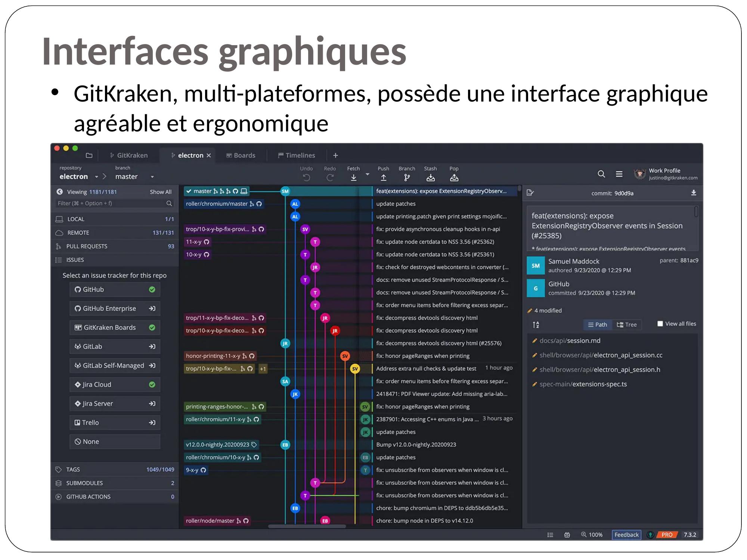This screenshot has height=560, width=747.
Task: Select the roller/chromium/master branch label
Action: pyautogui.click(x=223, y=204)
